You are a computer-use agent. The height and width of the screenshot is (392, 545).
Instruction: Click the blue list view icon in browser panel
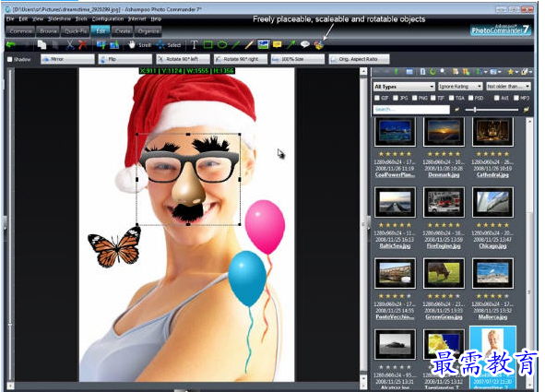409,72
